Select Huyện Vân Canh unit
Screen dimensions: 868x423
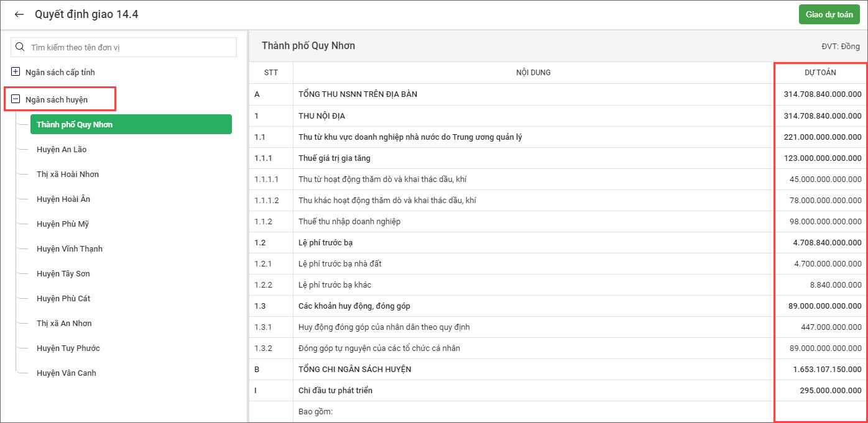(x=67, y=373)
